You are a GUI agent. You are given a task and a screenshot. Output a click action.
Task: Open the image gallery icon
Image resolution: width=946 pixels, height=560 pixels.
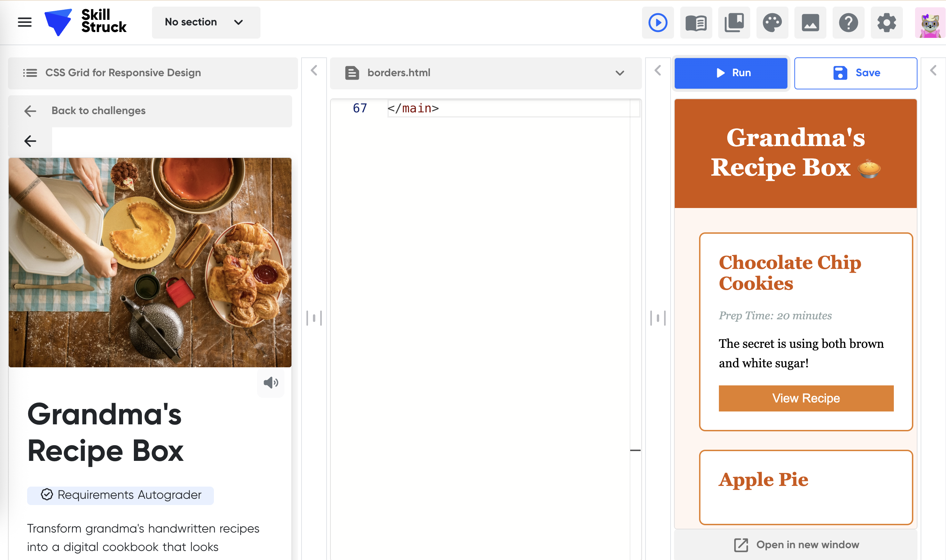pyautogui.click(x=810, y=23)
